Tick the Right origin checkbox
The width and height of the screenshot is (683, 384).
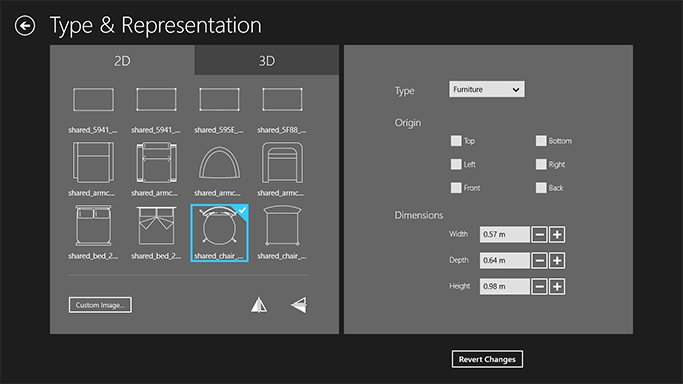click(x=541, y=164)
